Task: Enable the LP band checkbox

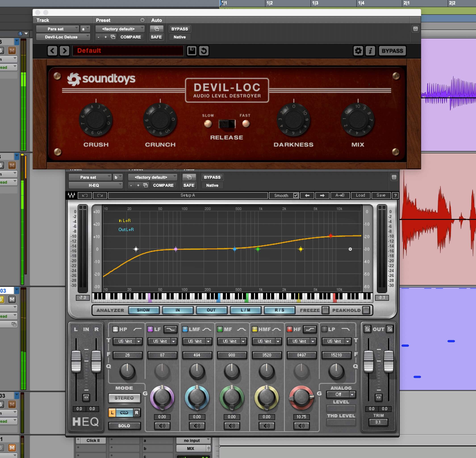Action: (324, 329)
